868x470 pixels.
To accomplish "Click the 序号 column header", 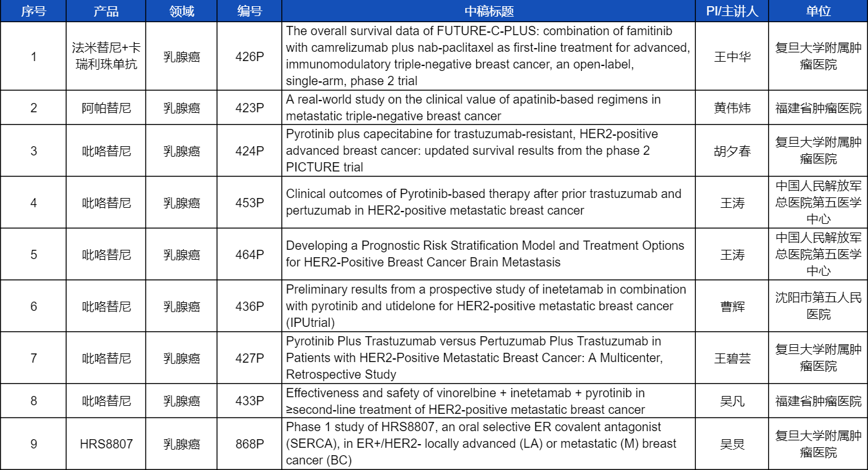I will (33, 11).
